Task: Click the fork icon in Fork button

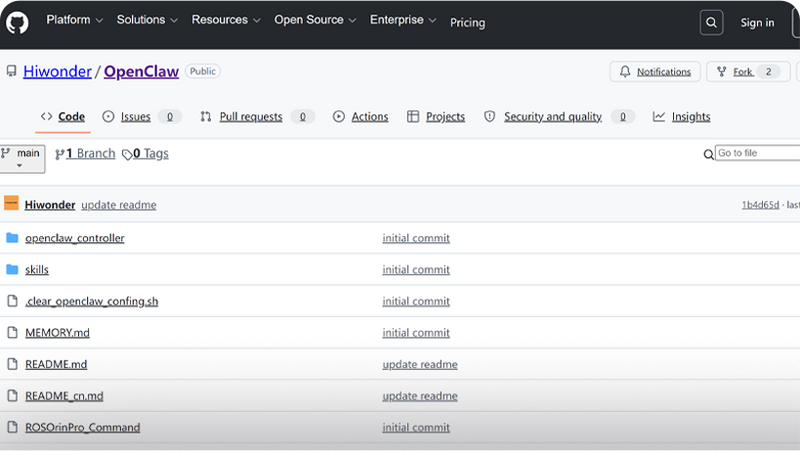Action: coord(721,71)
